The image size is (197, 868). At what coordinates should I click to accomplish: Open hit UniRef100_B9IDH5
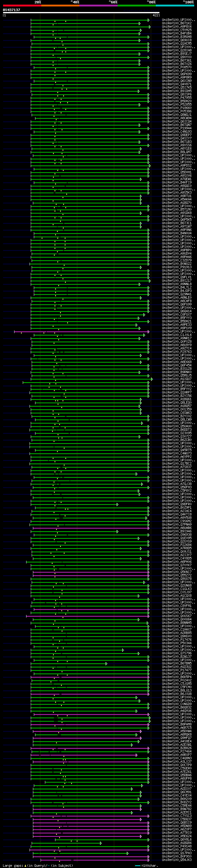click(177, 91)
